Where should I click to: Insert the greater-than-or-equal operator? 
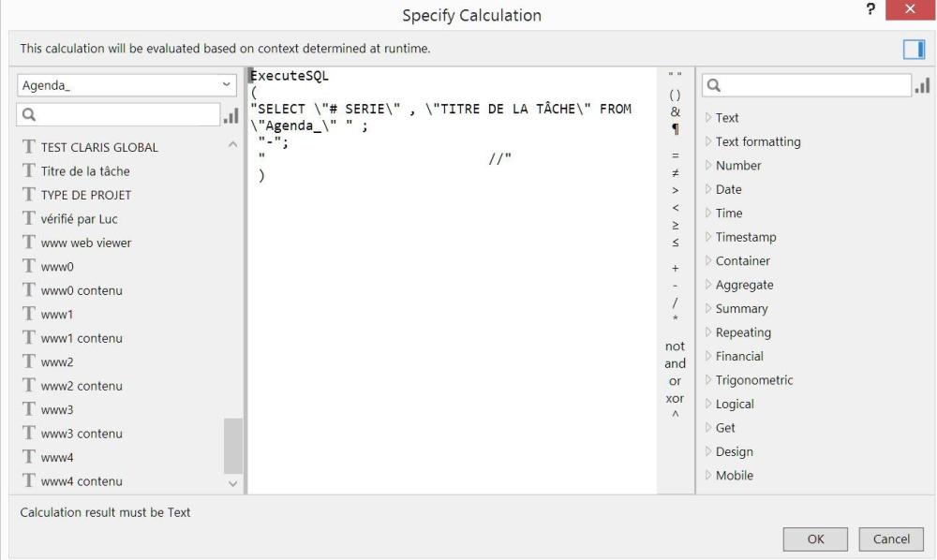click(x=675, y=225)
